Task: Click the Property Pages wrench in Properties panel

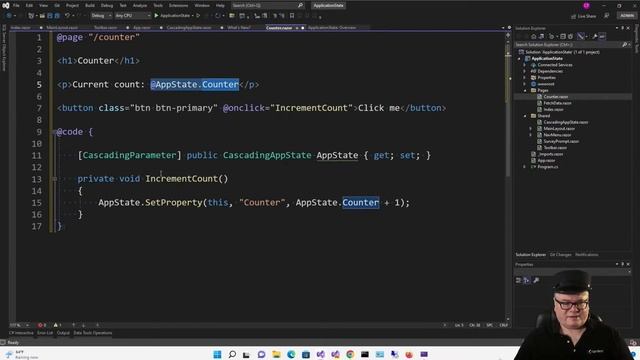Action: coord(536,280)
